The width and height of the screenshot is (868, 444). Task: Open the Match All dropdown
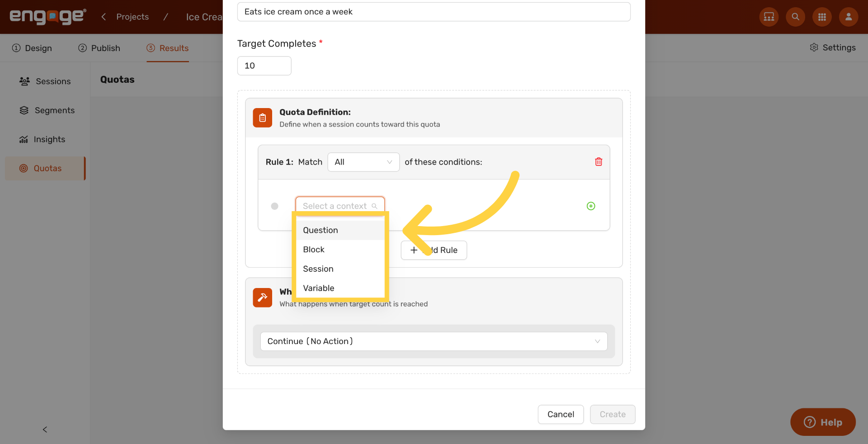363,162
